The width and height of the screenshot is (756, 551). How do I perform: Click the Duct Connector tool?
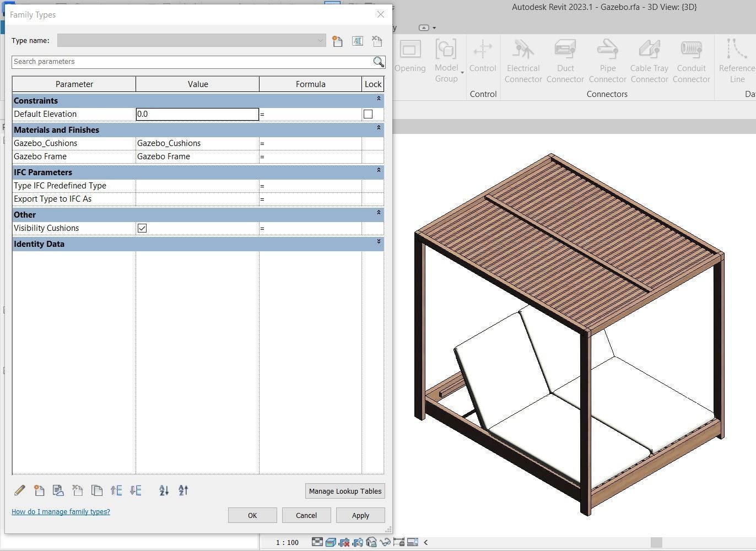(x=565, y=61)
